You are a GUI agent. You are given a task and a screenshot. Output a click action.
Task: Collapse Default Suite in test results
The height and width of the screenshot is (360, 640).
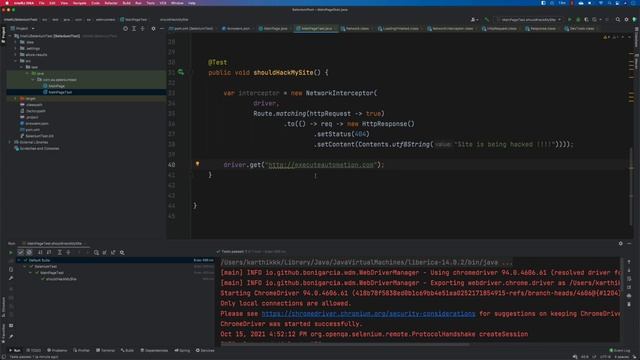pyautogui.click(x=19, y=260)
